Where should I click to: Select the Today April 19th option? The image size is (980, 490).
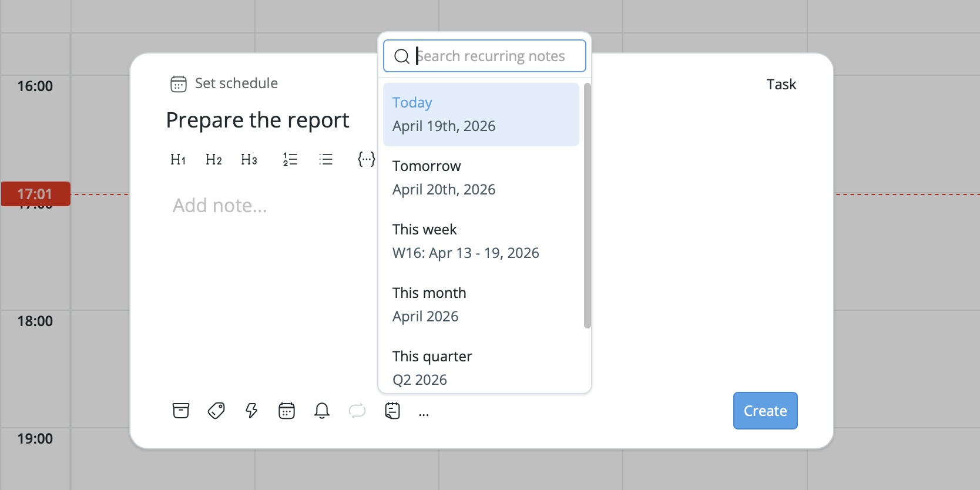tap(481, 115)
